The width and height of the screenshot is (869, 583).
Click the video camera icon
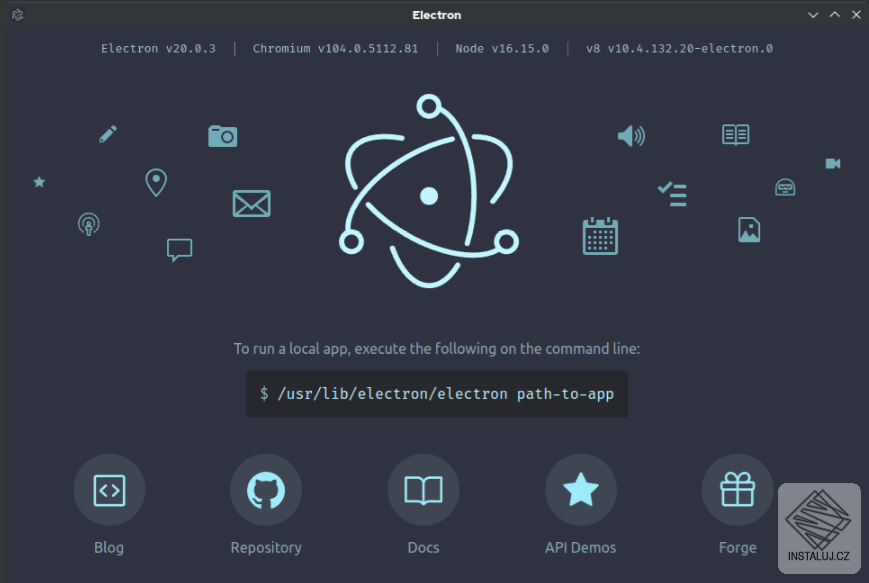[833, 163]
